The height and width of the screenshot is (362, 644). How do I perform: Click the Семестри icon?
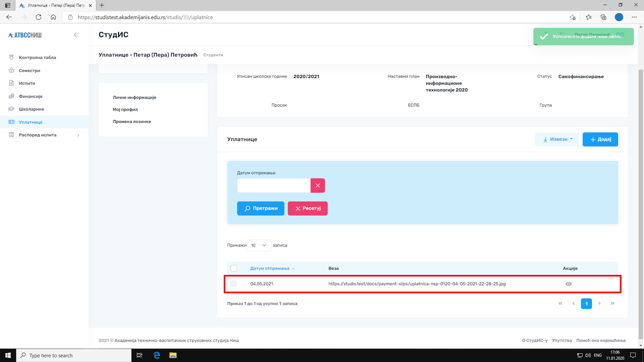pyautogui.click(x=11, y=70)
